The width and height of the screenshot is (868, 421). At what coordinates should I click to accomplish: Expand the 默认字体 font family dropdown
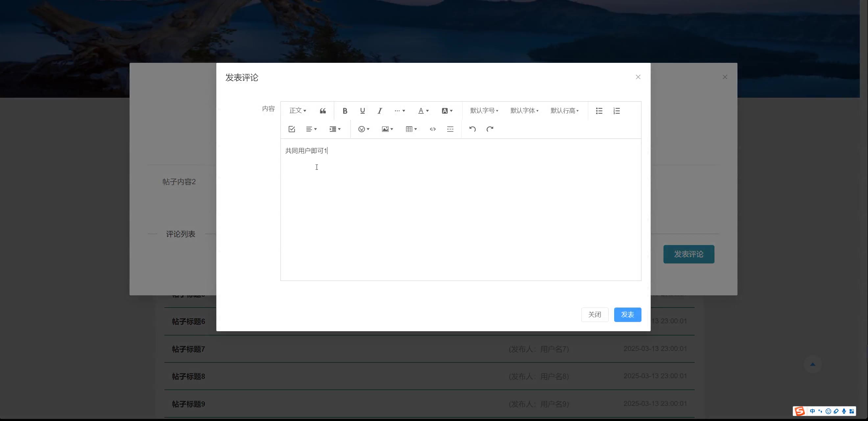524,111
